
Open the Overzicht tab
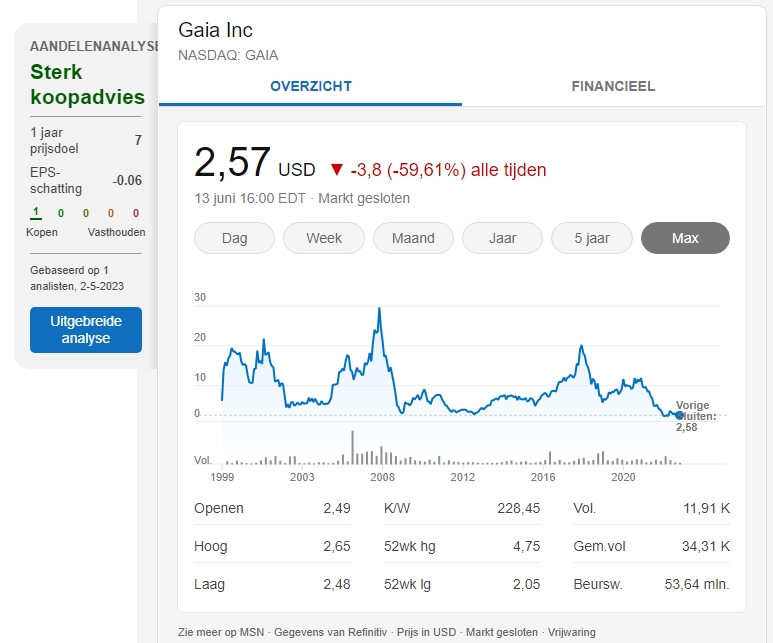click(311, 86)
